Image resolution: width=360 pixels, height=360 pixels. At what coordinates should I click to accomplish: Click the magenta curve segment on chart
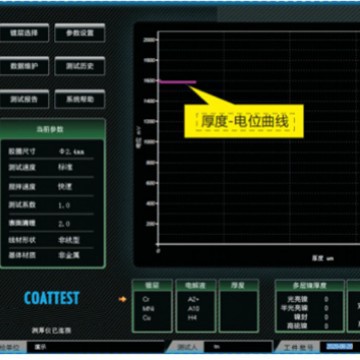178,82
